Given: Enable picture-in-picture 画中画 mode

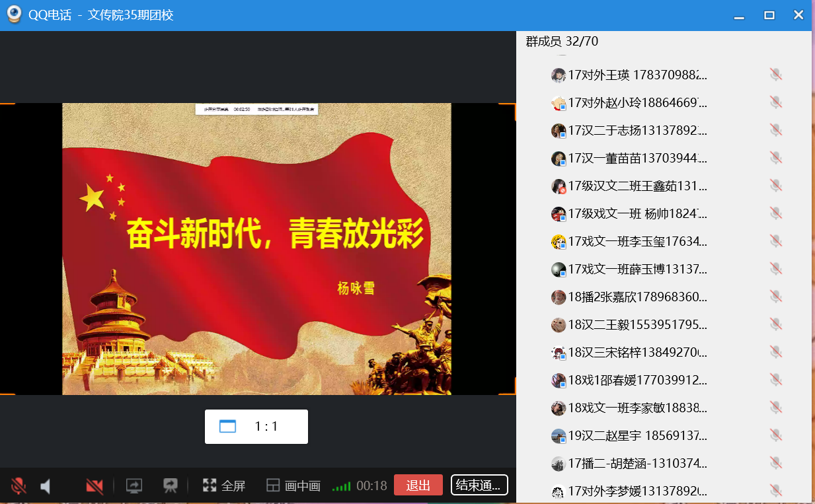Looking at the screenshot, I should click(x=293, y=486).
